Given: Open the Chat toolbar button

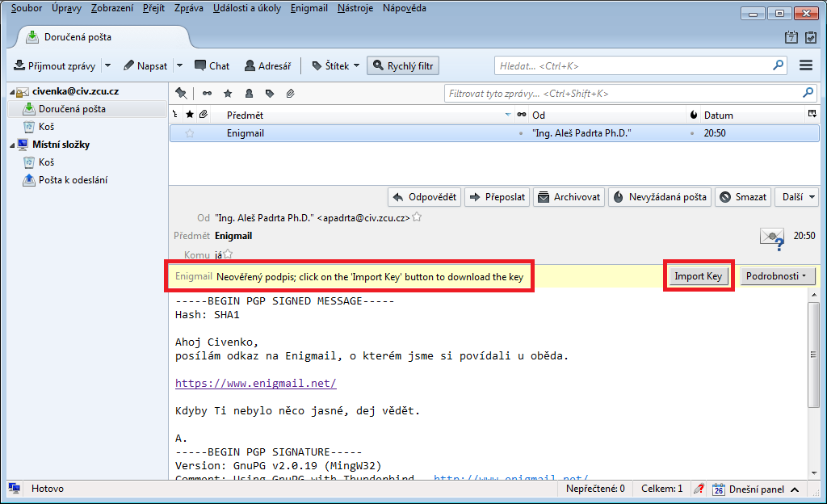Looking at the screenshot, I should (x=212, y=66).
